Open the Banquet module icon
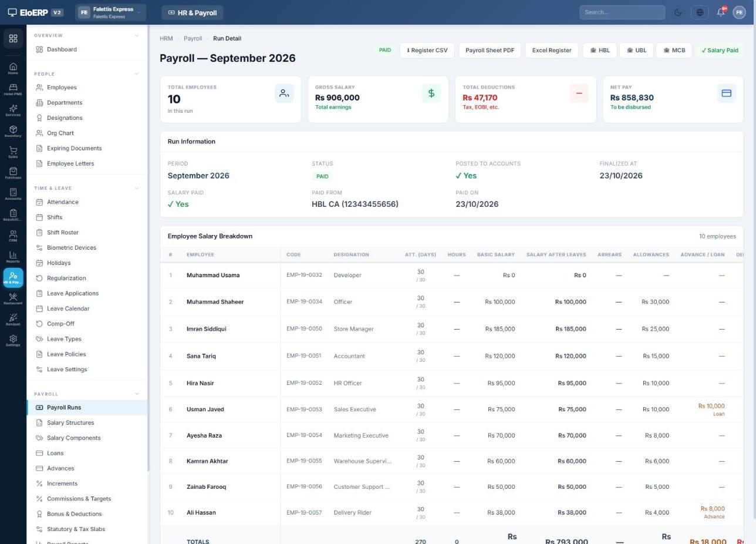The width and height of the screenshot is (756, 544). click(x=13, y=320)
